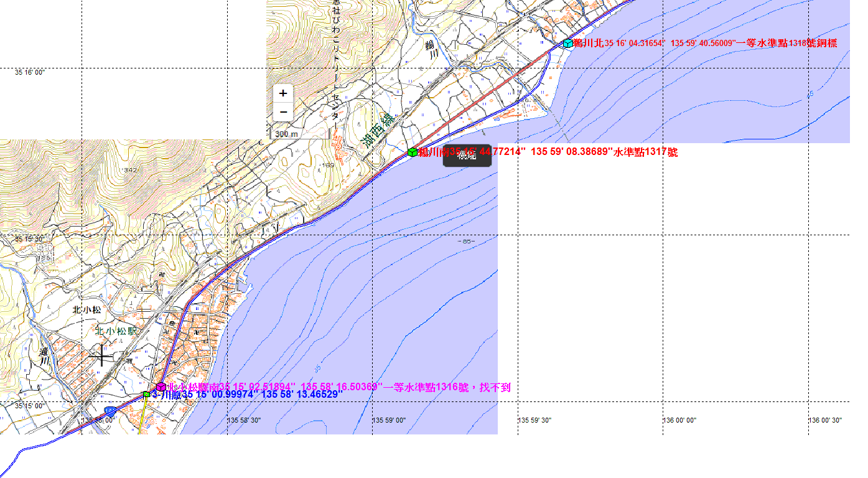The image size is (868, 478).
Task: Click the 135 59' 00" longitude grid label
Action: click(389, 421)
